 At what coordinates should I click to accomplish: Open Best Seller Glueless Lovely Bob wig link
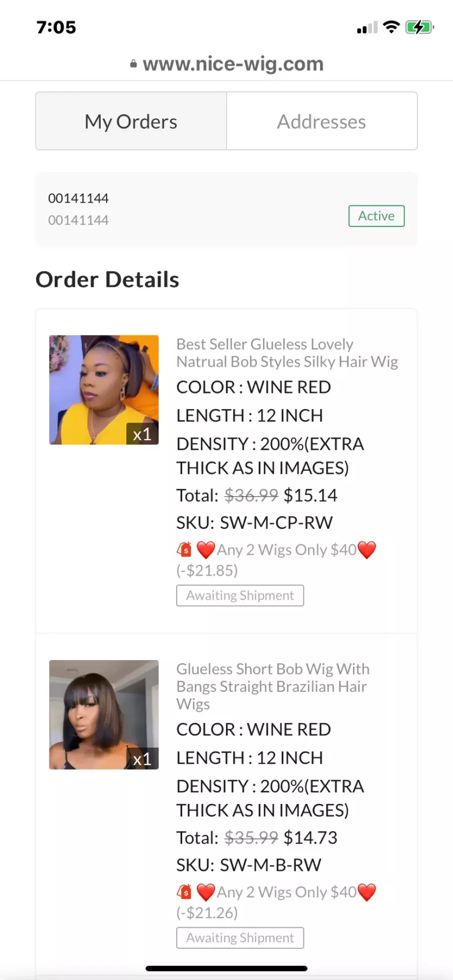point(287,353)
